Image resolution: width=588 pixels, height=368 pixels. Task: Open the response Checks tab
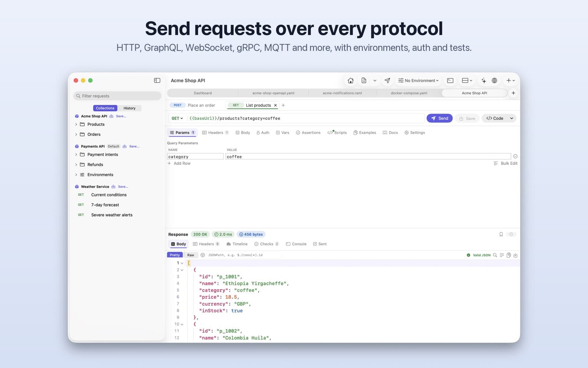coord(266,244)
